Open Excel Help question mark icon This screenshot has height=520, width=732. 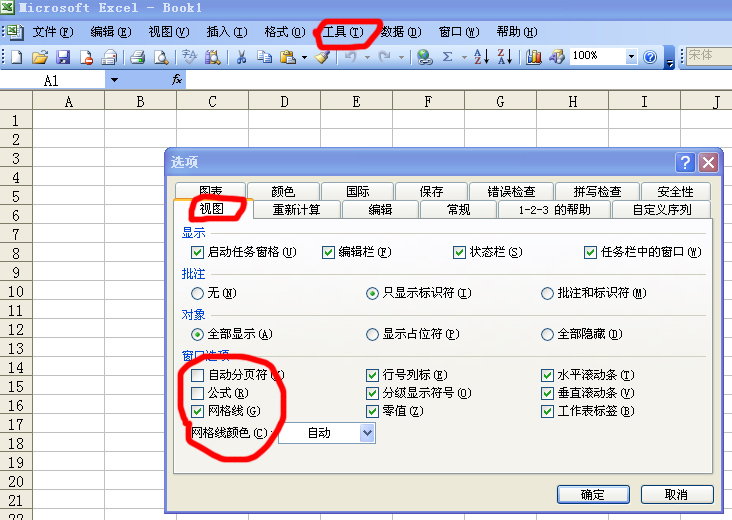point(650,57)
